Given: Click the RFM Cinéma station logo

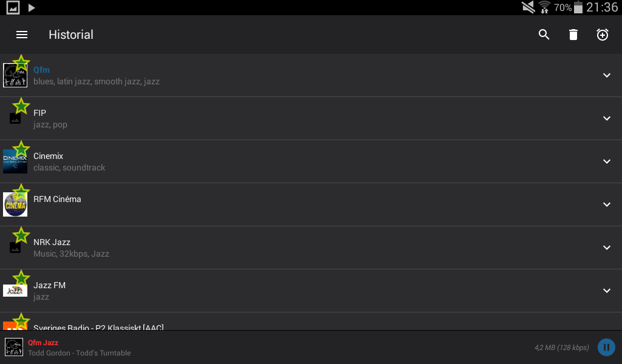Looking at the screenshot, I should click(x=15, y=204).
